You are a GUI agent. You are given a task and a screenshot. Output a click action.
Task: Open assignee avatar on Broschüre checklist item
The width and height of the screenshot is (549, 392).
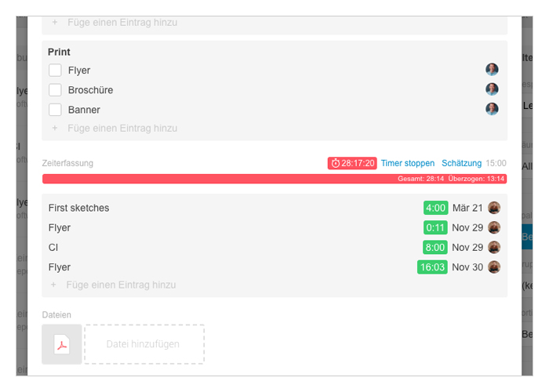[x=492, y=89]
